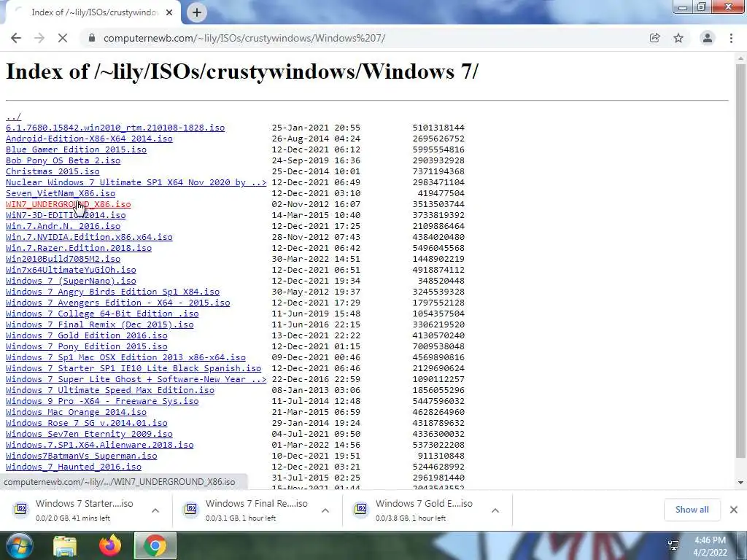The width and height of the screenshot is (747, 560).
Task: Download Windows 7 College 64-Bit Edition ISO
Action: [x=102, y=314]
